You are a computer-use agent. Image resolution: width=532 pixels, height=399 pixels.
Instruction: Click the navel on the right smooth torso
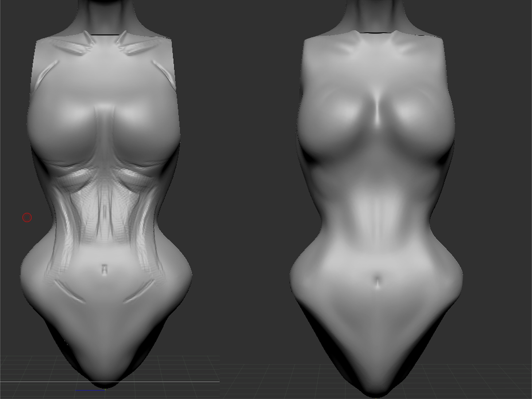376,281
